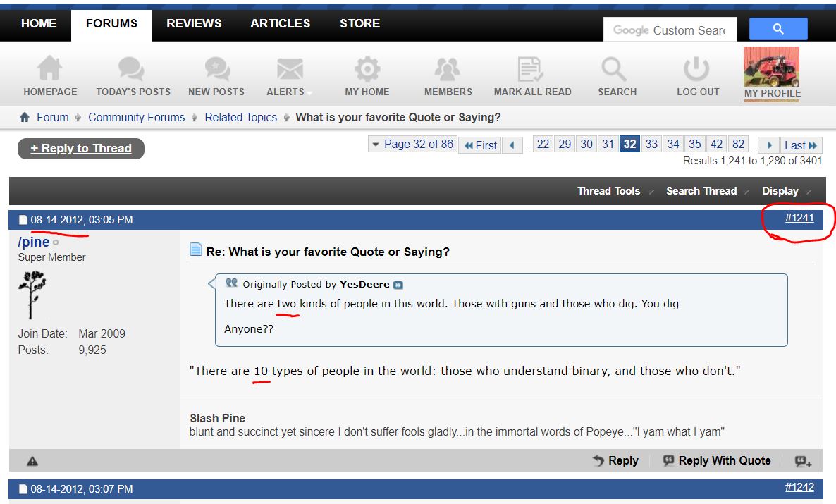This screenshot has width=836, height=504.
Task: Click the Homepage house icon
Action: pyautogui.click(x=50, y=70)
